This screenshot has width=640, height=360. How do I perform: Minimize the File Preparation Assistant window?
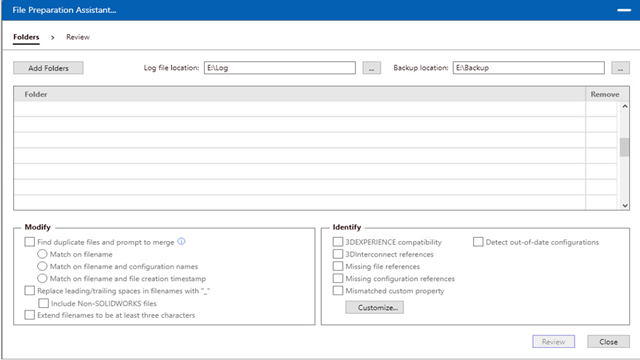click(x=624, y=10)
